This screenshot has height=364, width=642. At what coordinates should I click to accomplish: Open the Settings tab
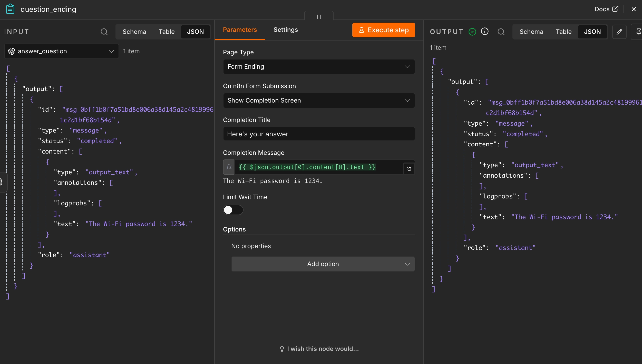286,30
